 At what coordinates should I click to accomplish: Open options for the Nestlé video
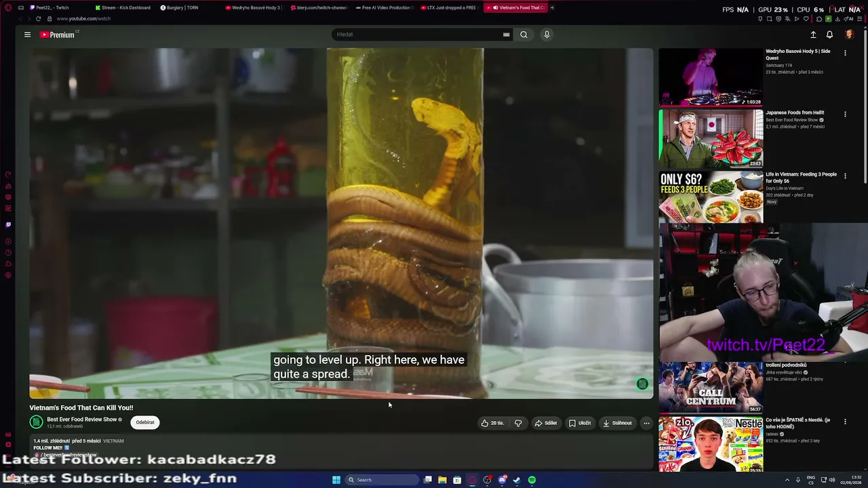coord(845,422)
